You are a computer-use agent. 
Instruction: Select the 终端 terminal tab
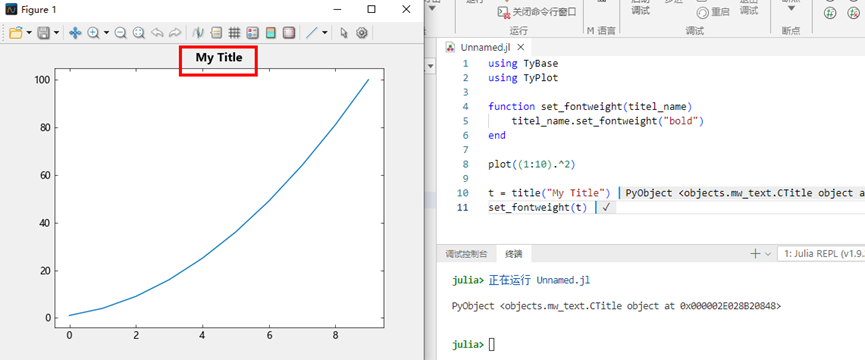coord(514,254)
